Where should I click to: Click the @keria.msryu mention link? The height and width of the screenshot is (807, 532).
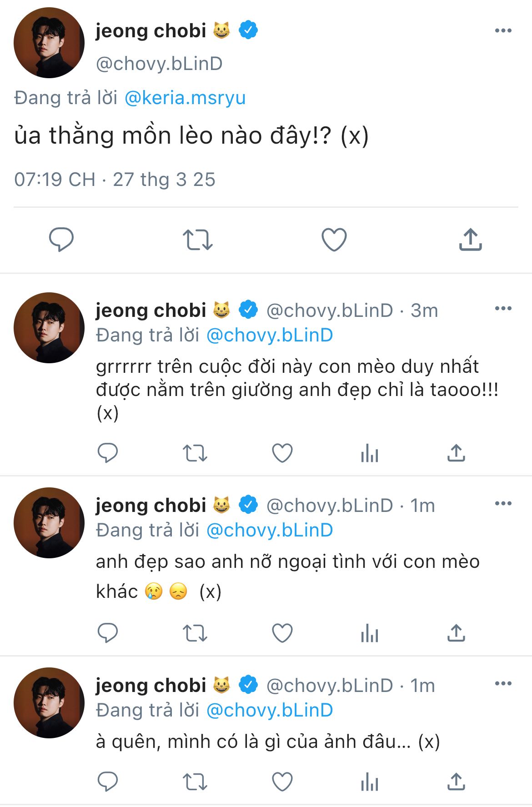point(185,98)
